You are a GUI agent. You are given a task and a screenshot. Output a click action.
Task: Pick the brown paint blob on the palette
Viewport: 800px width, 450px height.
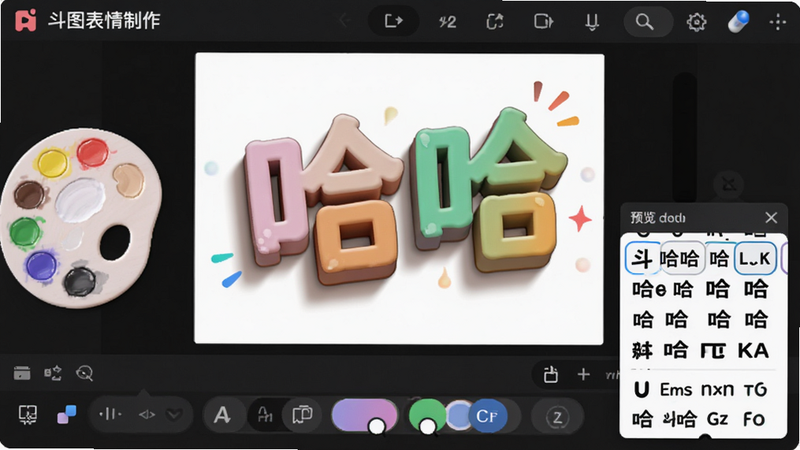click(x=29, y=195)
